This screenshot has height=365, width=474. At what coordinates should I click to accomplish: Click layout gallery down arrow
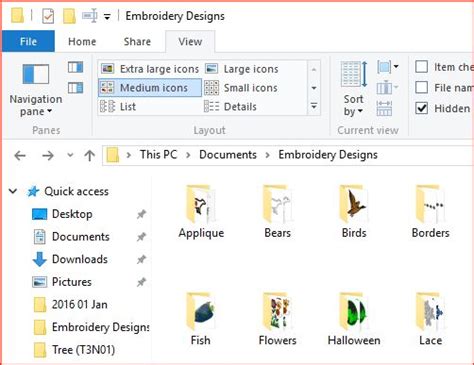[x=314, y=88]
